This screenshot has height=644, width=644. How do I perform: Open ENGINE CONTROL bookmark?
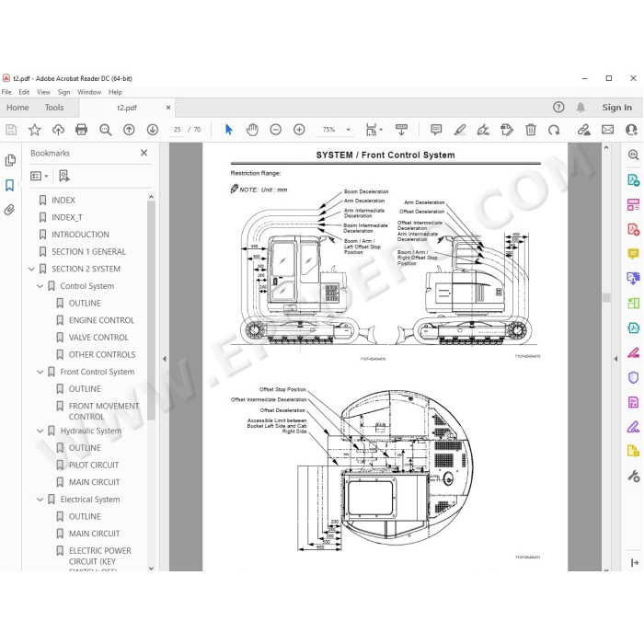click(x=101, y=320)
